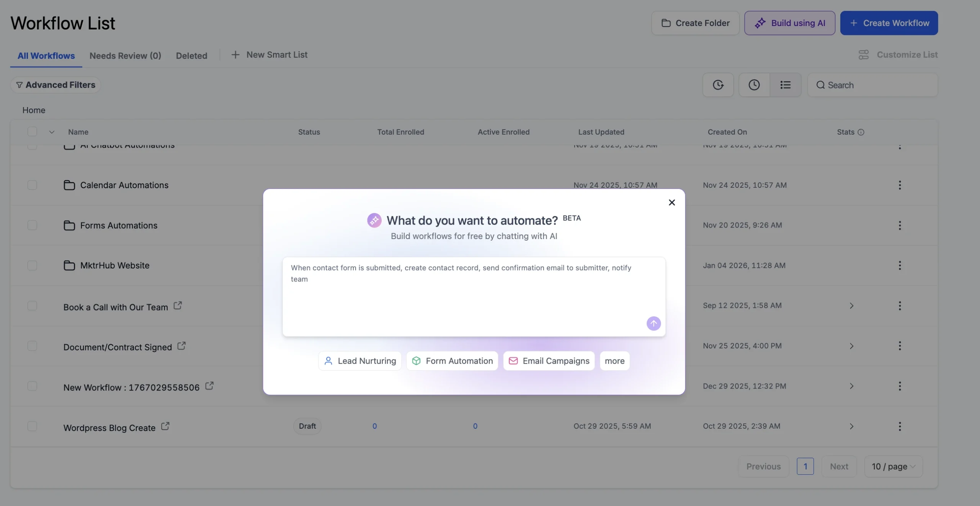The width and height of the screenshot is (980, 506).
Task: Click the sparkle AI icon beside the heading
Action: coord(374,220)
